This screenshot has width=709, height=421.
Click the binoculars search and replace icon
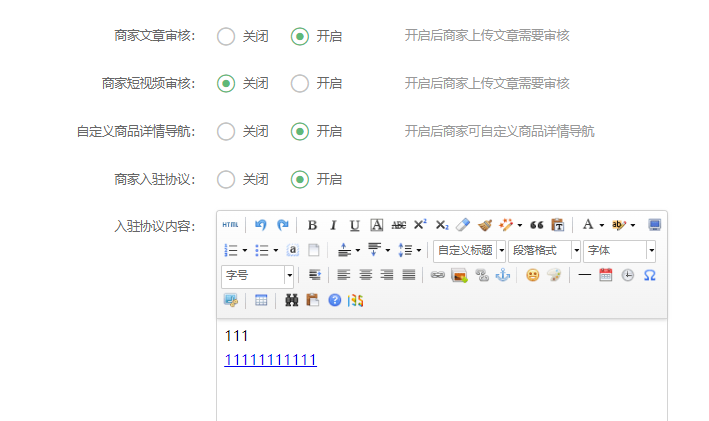click(292, 300)
